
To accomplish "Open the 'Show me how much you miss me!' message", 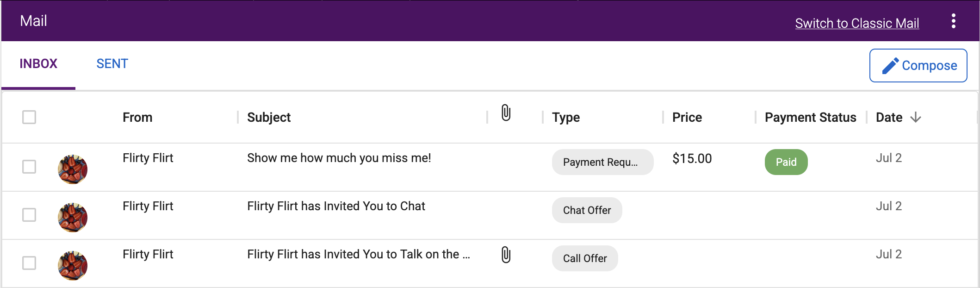I will click(x=339, y=158).
